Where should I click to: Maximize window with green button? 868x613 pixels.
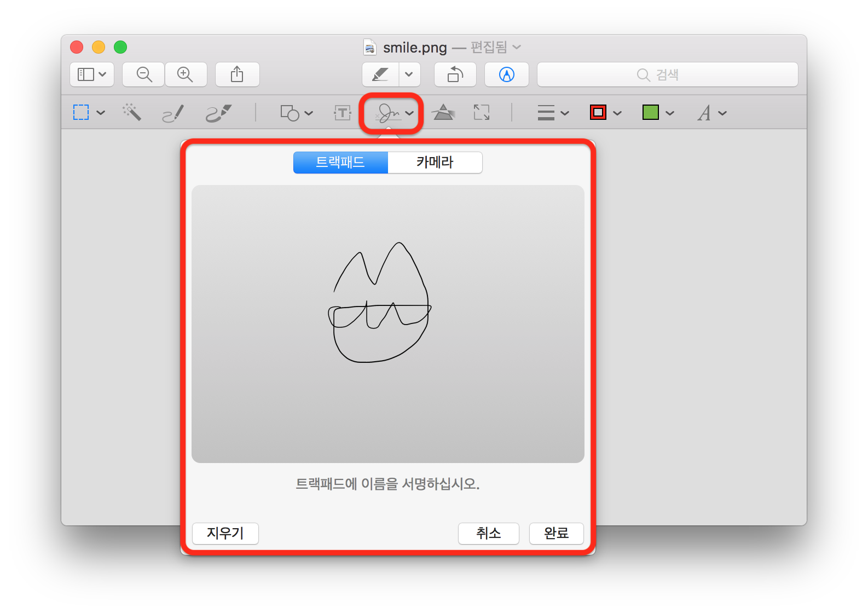pyautogui.click(x=120, y=47)
